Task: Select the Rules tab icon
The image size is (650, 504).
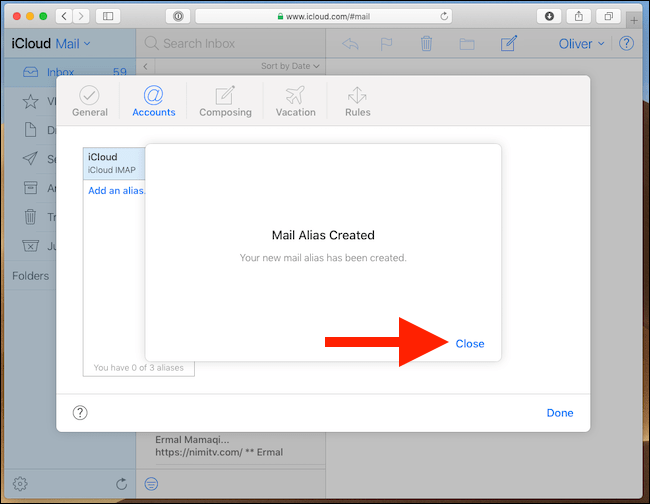Action: coord(357,101)
